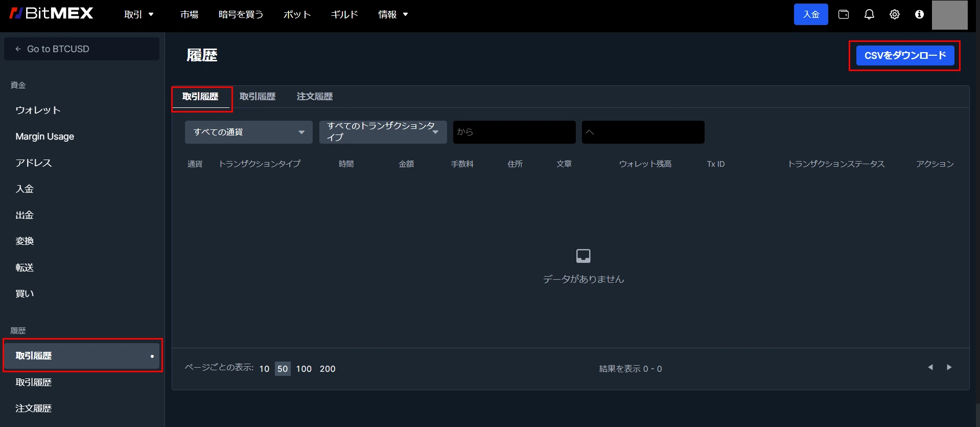This screenshot has width=980, height=427.
Task: Open 変換 in sidebar
Action: (25, 241)
